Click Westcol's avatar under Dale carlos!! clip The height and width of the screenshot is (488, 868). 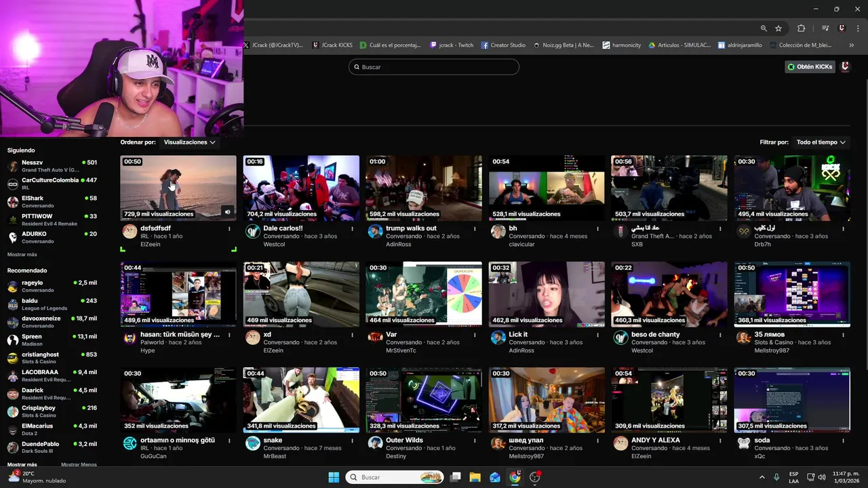pos(252,232)
